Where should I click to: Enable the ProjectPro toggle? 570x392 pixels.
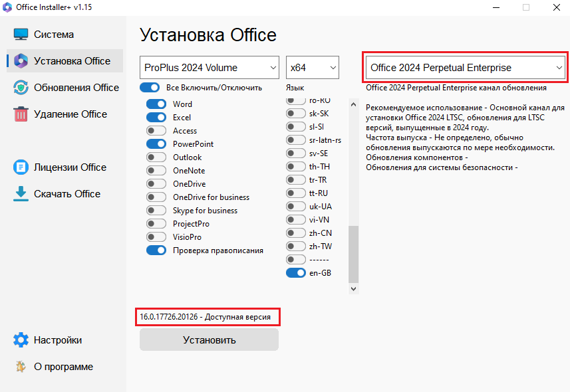(156, 224)
